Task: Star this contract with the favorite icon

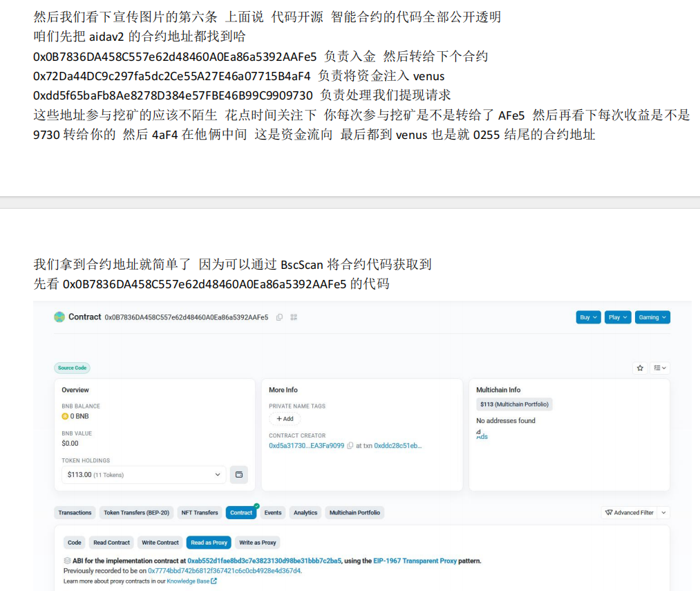Action: pos(640,368)
